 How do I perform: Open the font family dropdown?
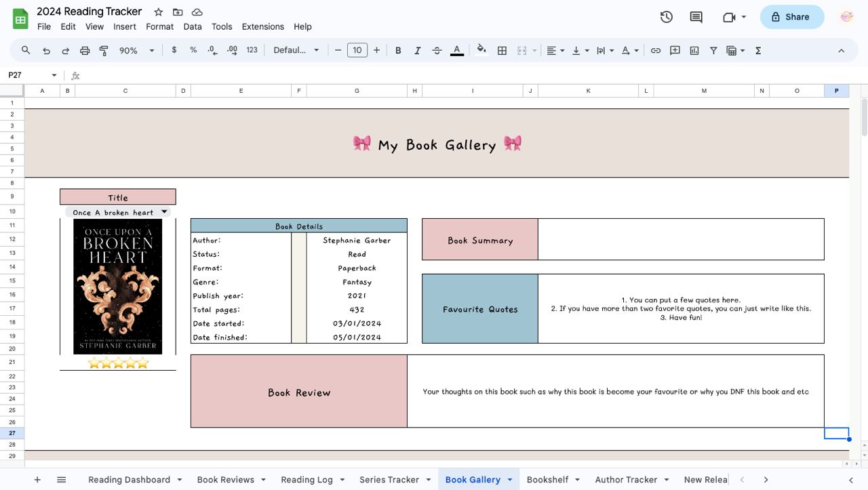click(x=296, y=50)
